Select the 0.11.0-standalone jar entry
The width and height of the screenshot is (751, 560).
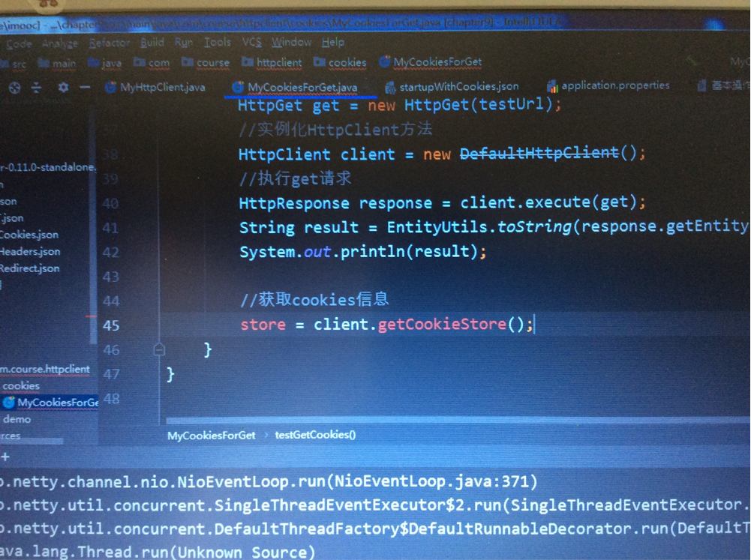[x=48, y=167]
